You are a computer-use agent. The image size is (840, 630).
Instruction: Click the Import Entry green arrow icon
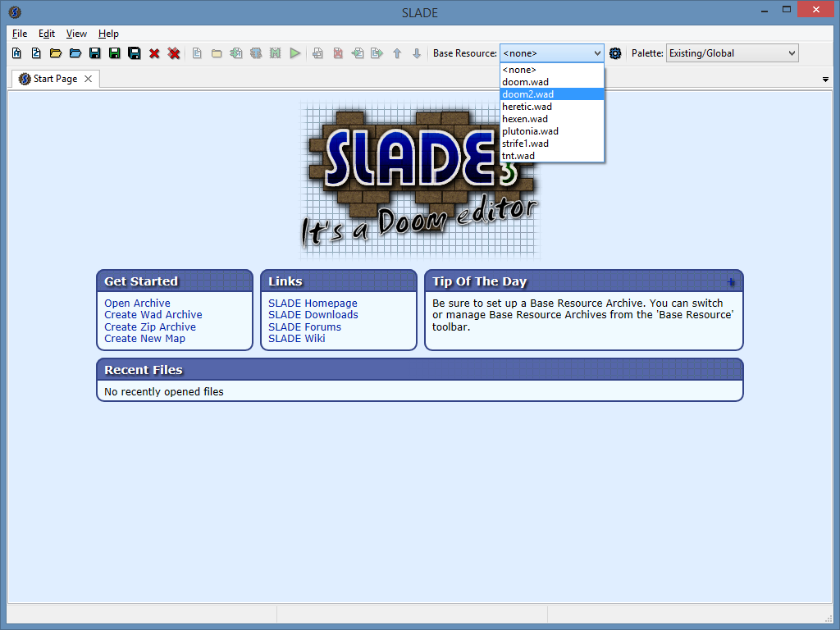[358, 53]
